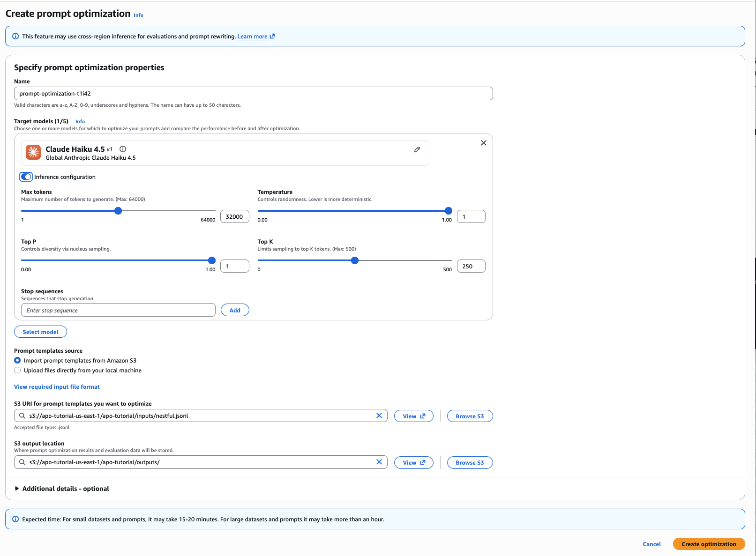The image size is (756, 556).
Task: Click the Top P slider handle
Action: click(212, 260)
